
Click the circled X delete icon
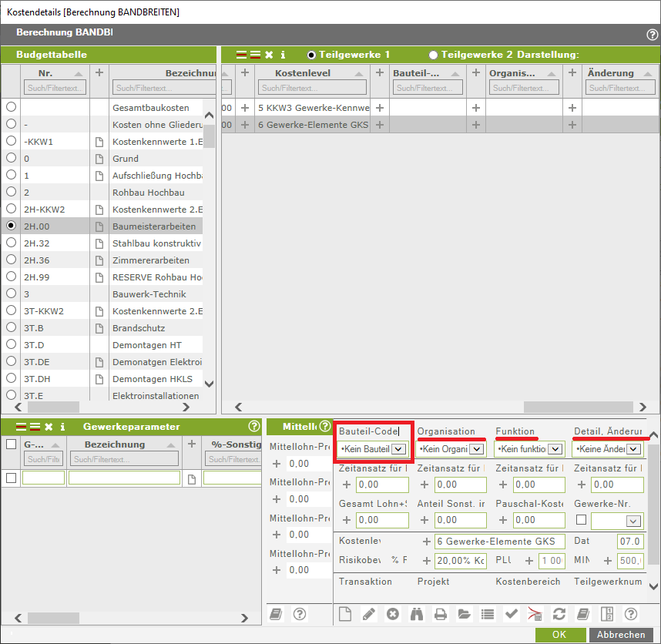tap(393, 614)
